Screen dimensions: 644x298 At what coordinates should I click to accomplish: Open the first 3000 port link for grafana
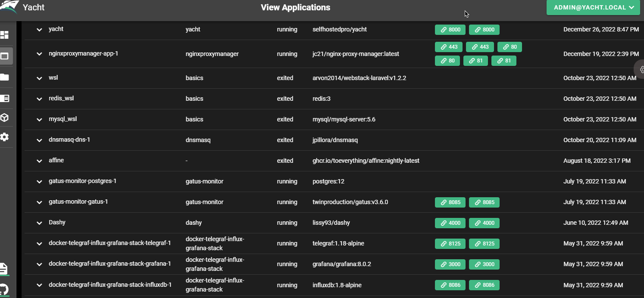click(x=450, y=264)
